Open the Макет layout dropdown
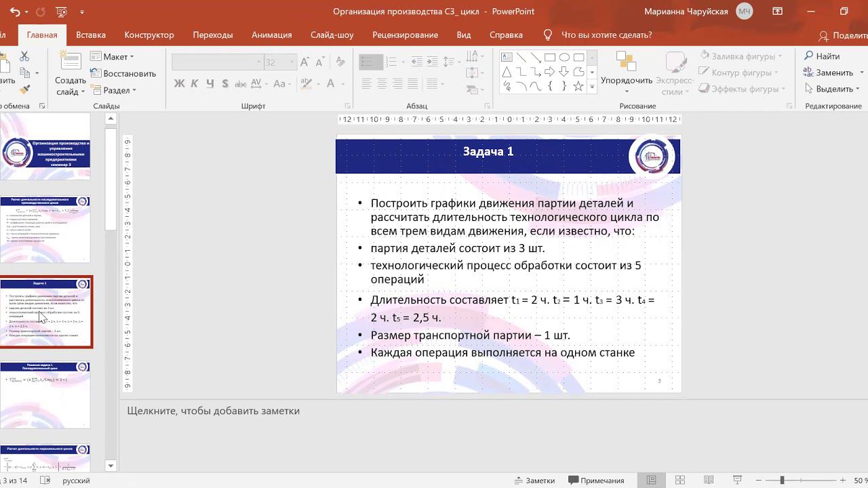 click(113, 57)
